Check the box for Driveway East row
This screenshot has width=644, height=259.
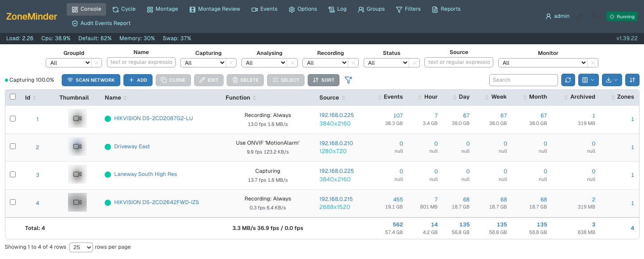click(x=13, y=146)
